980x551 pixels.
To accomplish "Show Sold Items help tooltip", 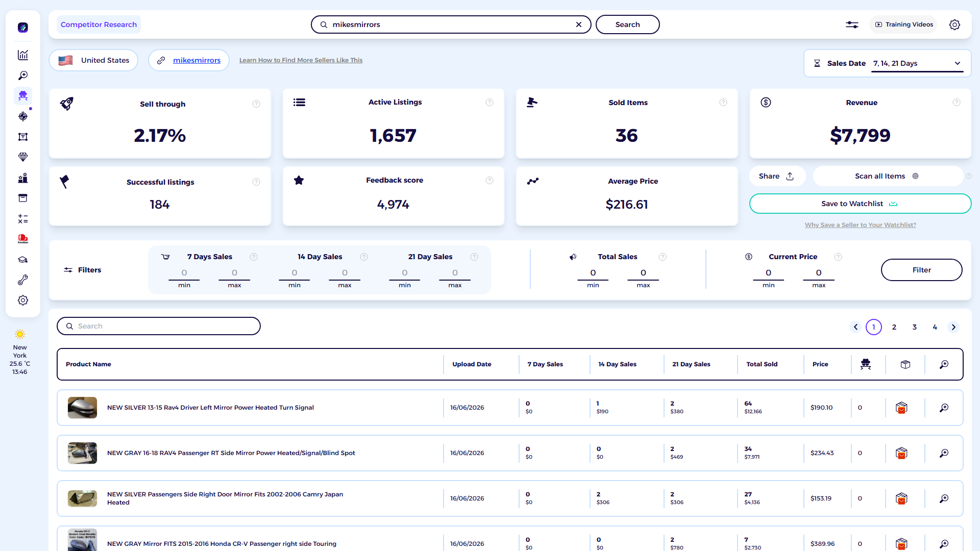I will (x=723, y=103).
